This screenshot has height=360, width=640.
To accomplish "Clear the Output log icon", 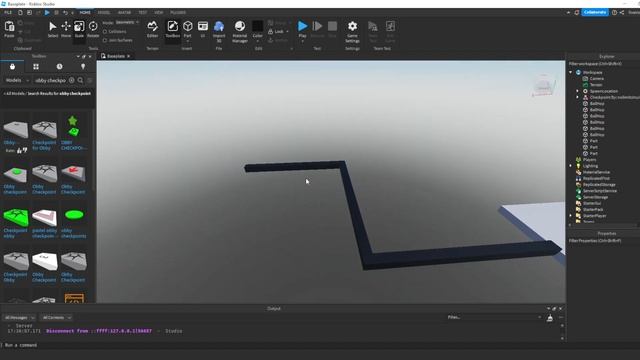I will (550, 318).
